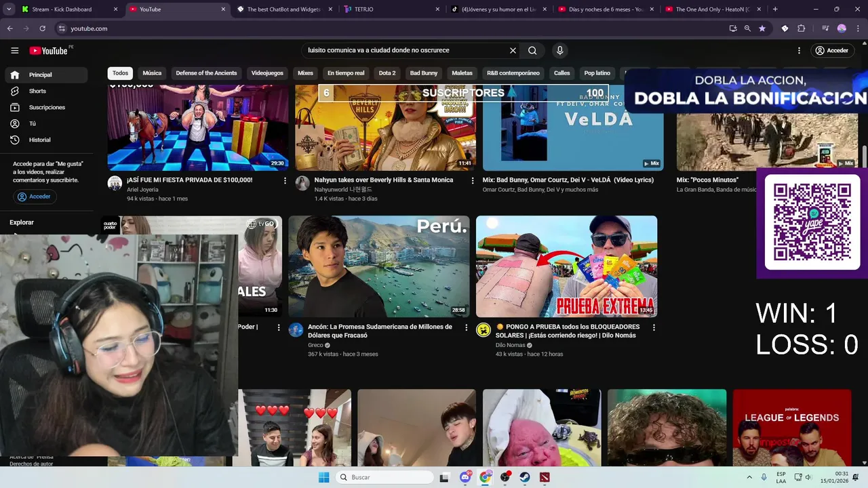868x488 pixels.
Task: Open the Chrome profile avatar
Action: coord(842,28)
